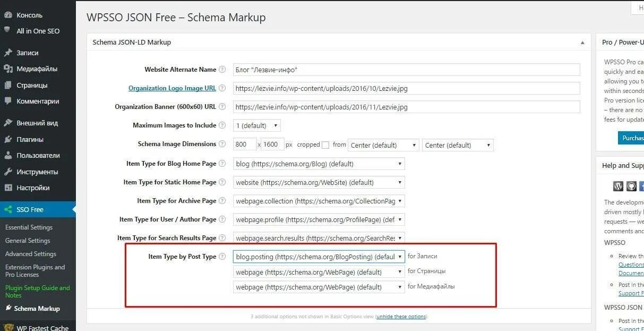Focus the Organization Banner URL field

(406, 107)
